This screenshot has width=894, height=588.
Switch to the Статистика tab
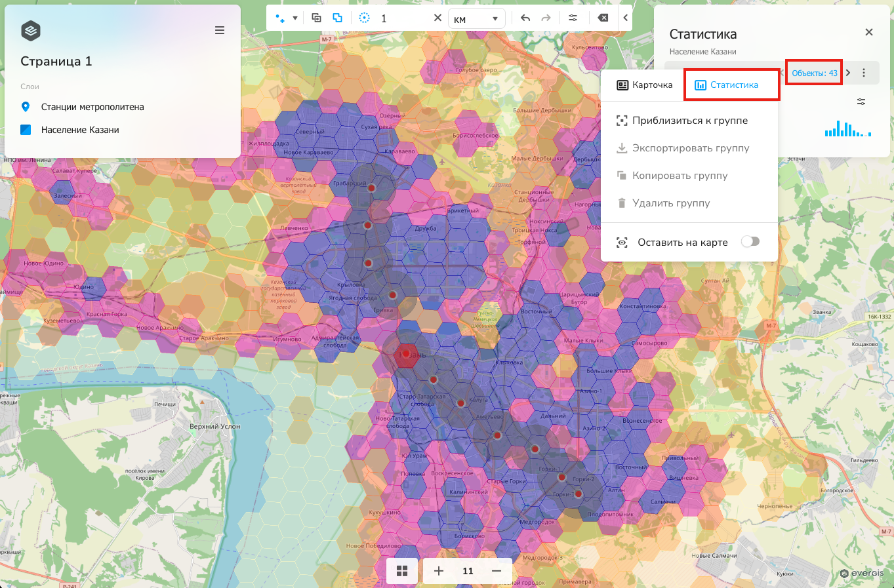point(726,85)
